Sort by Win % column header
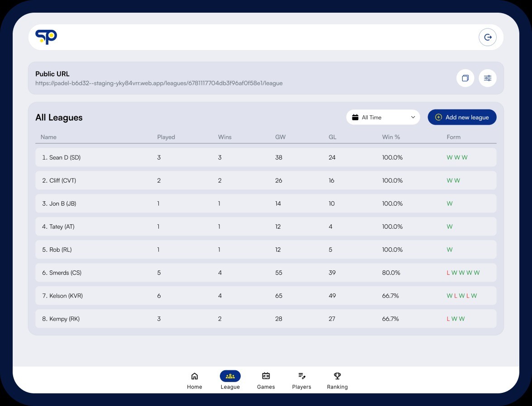 tap(391, 137)
